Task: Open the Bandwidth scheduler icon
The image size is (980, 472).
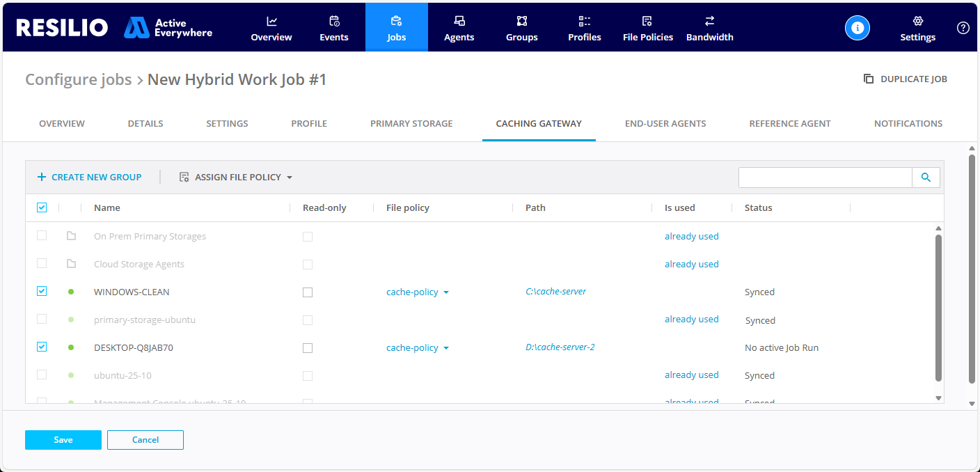Action: click(x=709, y=22)
